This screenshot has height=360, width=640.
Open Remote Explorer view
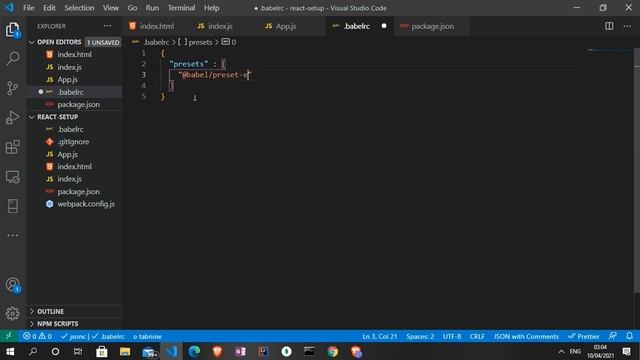13,177
